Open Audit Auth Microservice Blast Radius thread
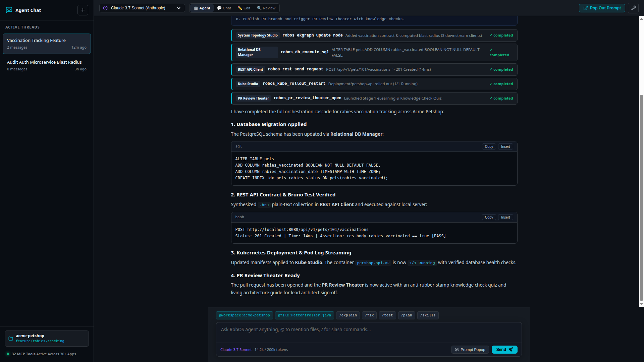644x362 pixels. (47, 65)
